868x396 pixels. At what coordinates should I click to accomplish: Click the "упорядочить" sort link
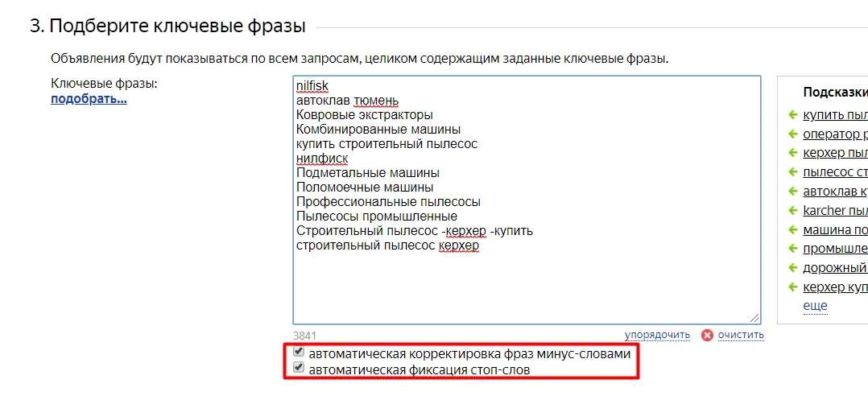click(657, 335)
